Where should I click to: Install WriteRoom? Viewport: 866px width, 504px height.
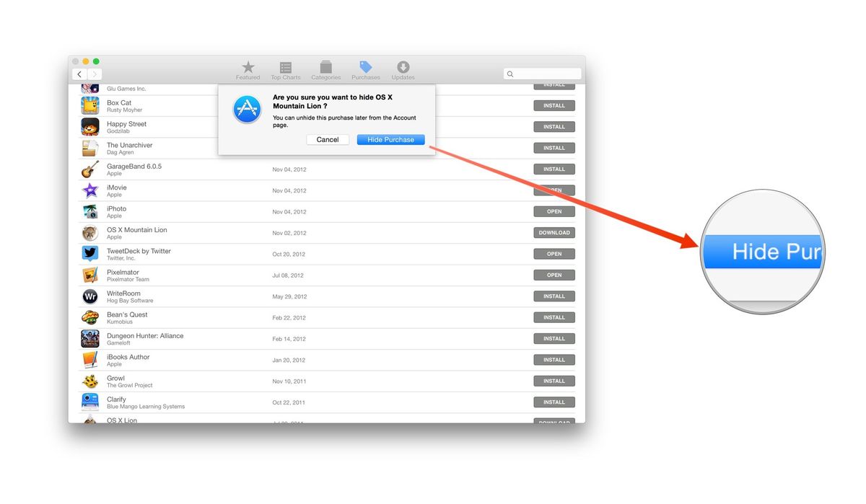554,296
